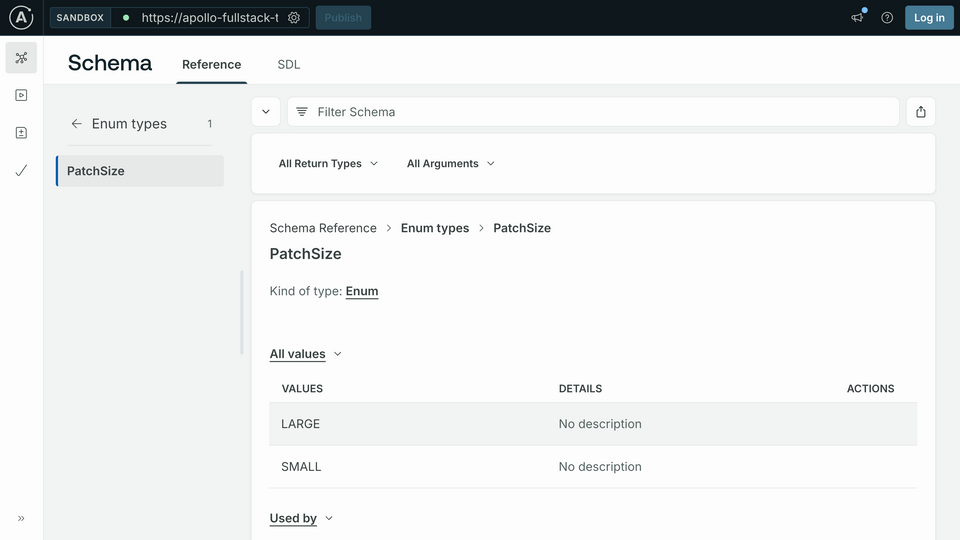
Task: Select the SMALL enum value row
Action: 593,467
